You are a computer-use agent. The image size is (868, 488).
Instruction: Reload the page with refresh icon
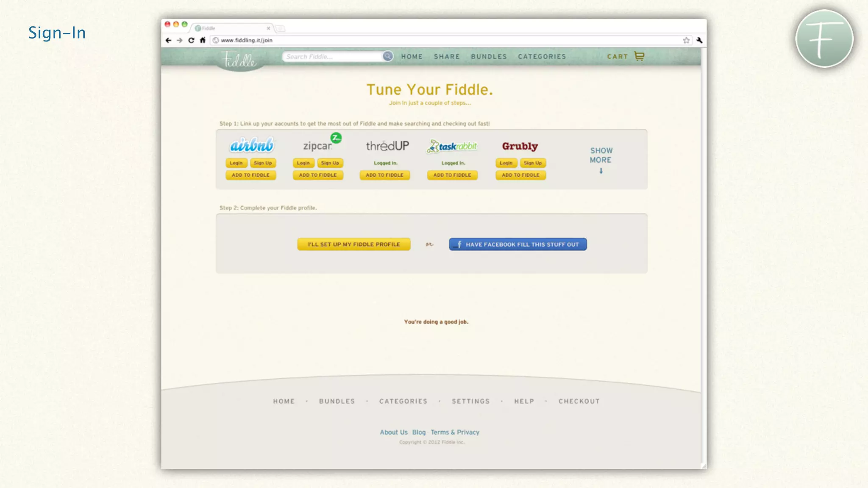click(x=191, y=40)
